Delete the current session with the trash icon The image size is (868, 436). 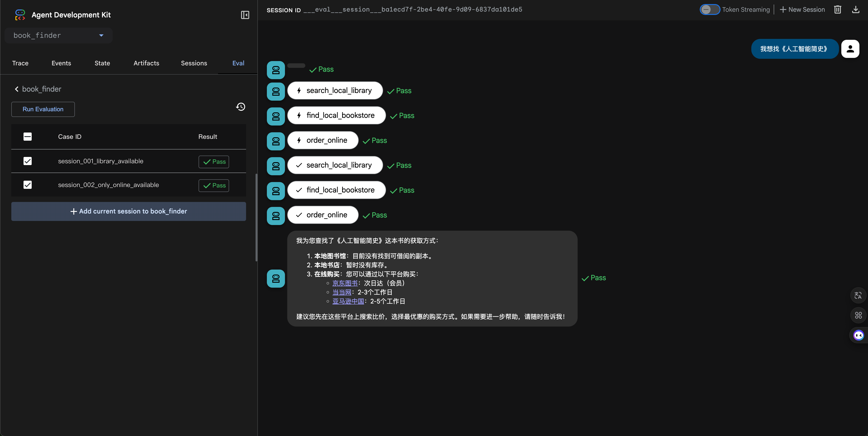[x=837, y=9]
